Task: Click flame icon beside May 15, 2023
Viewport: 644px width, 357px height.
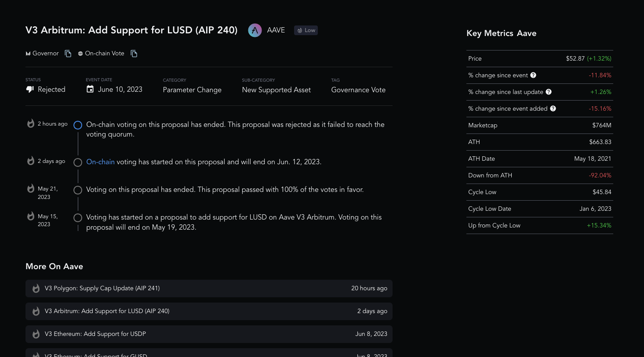Action: [31, 216]
